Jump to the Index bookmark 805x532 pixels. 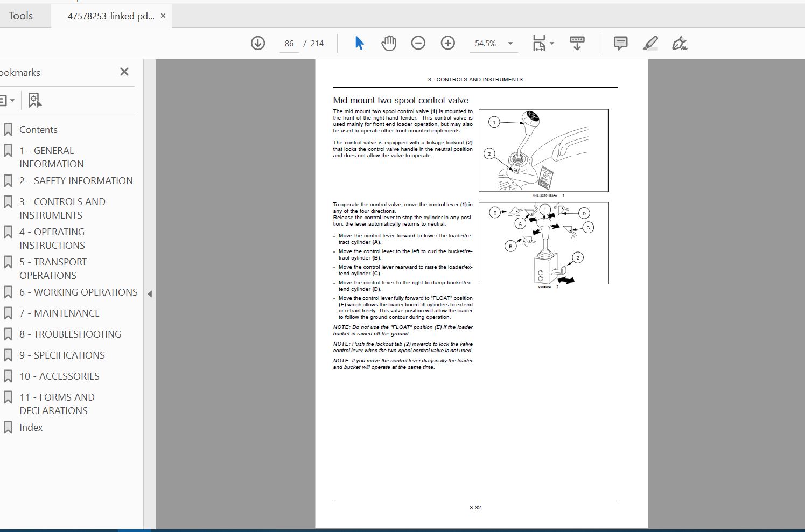31,428
